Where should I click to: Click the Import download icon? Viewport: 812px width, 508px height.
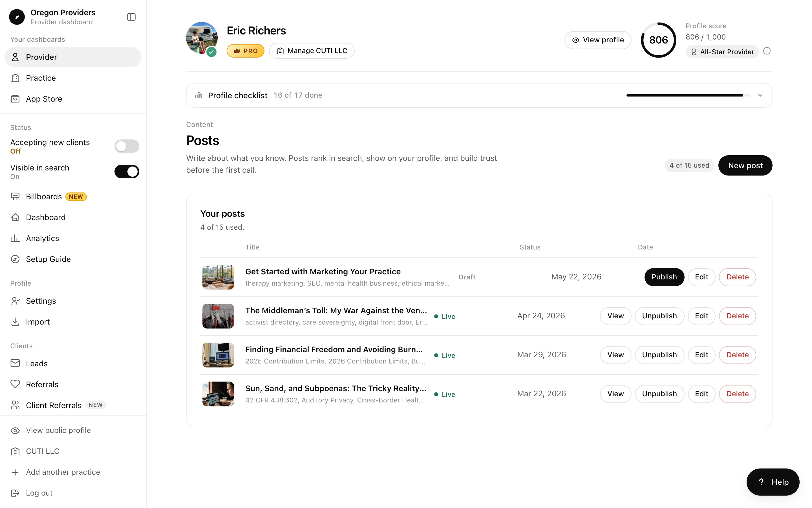pos(15,321)
